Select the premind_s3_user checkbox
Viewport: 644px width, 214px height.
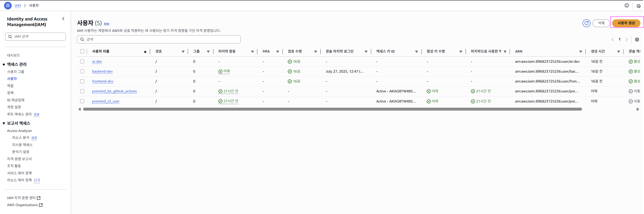(82, 101)
